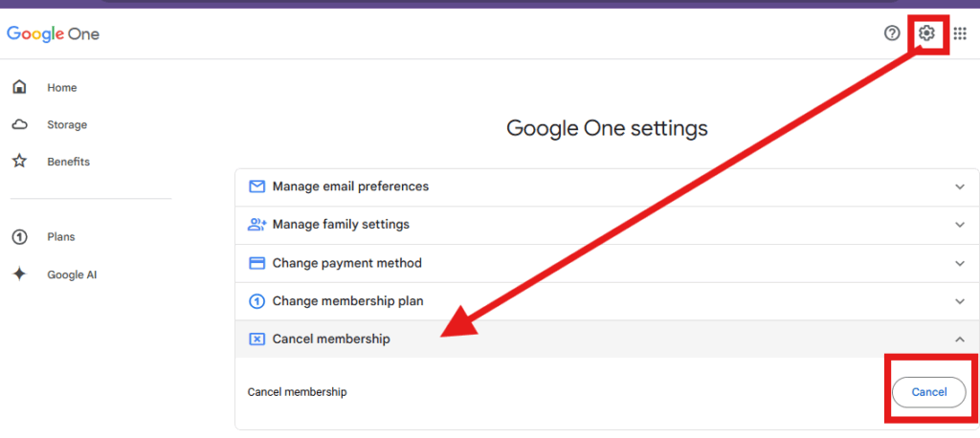
Task: Click the Google AI sparkle icon
Action: tap(20, 274)
